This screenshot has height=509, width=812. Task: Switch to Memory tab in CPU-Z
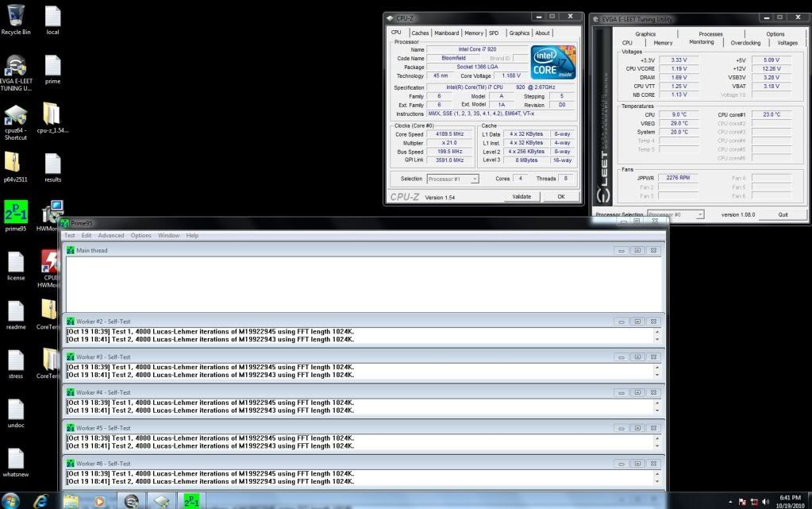[x=473, y=33]
